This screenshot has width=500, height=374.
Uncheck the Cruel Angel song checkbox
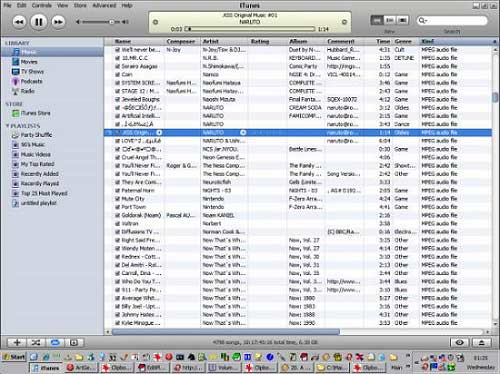click(x=117, y=157)
